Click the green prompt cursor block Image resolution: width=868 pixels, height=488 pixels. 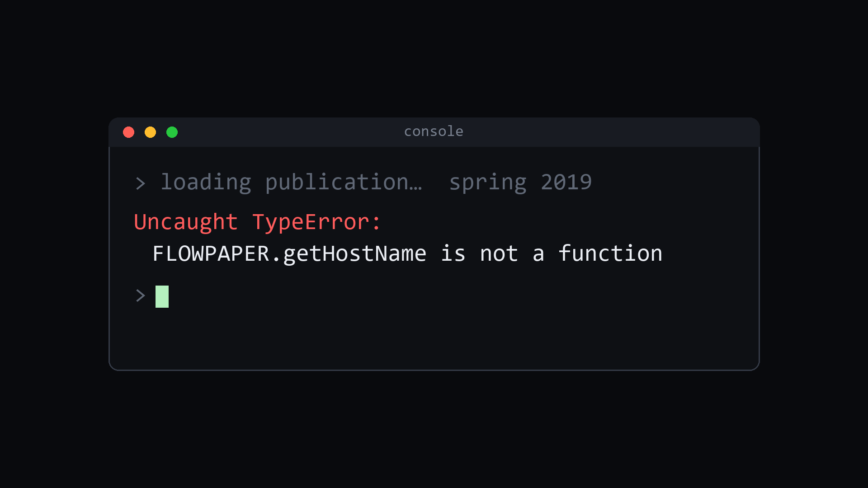point(162,296)
